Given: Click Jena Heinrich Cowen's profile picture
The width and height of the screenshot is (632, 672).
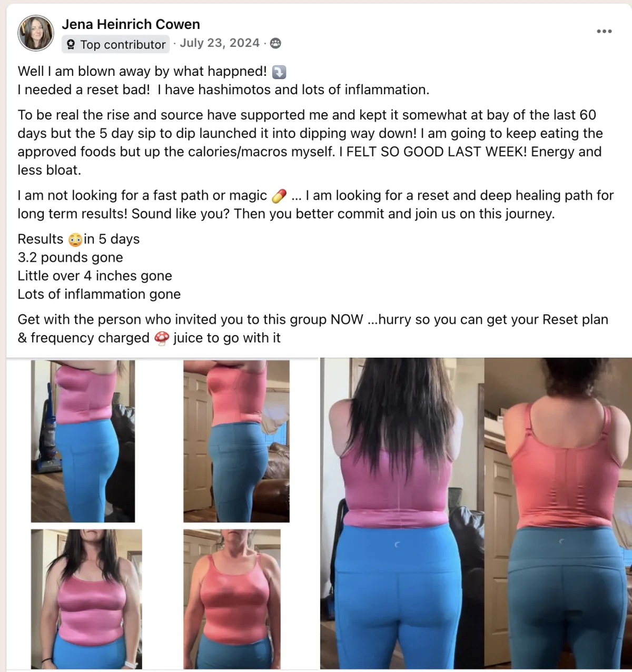Looking at the screenshot, I should click(x=36, y=33).
